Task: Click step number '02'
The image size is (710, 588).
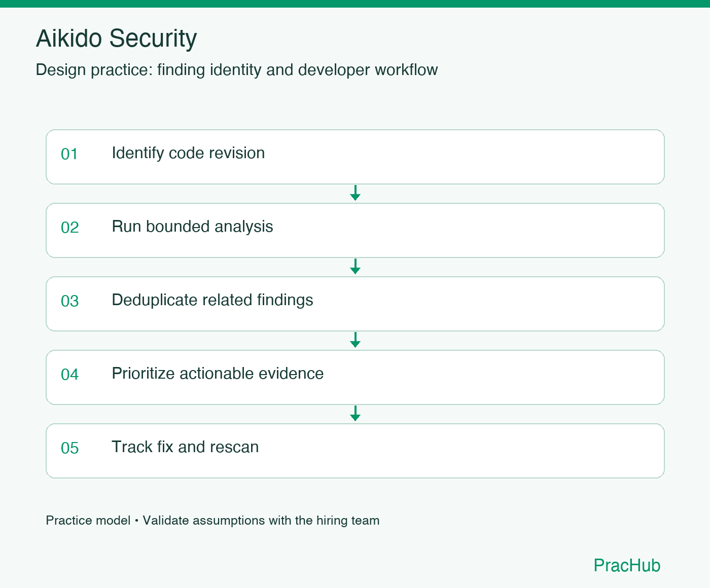Action: (x=70, y=228)
